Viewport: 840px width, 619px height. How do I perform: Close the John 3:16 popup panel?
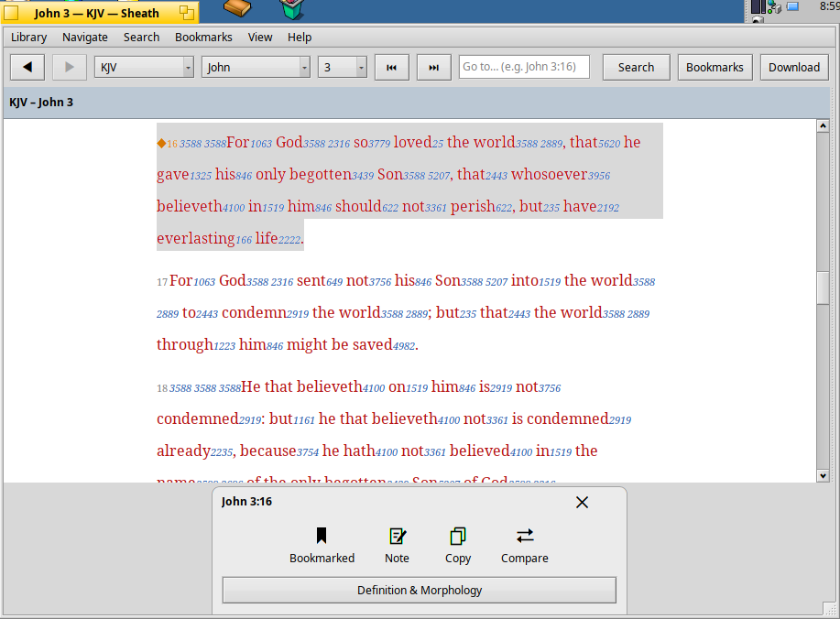tap(582, 503)
